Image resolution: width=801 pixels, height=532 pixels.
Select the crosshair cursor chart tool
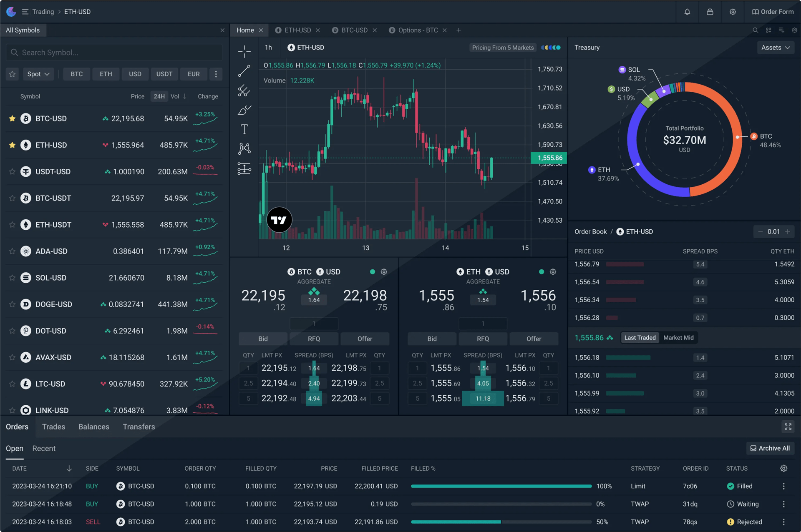point(244,52)
